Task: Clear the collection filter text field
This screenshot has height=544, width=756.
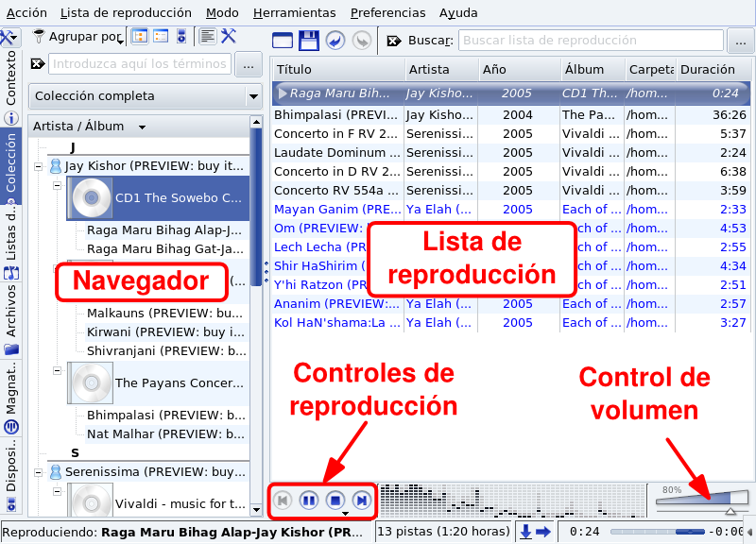Action: pyautogui.click(x=37, y=64)
